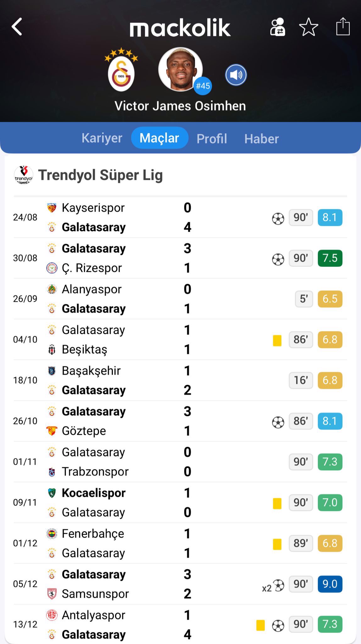Tap the Fenerbahçe team logo
The height and width of the screenshot is (644, 361).
(52, 534)
